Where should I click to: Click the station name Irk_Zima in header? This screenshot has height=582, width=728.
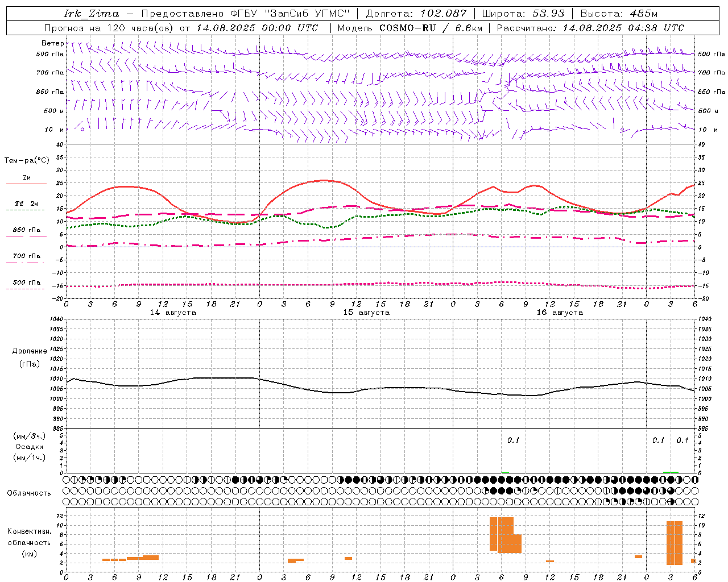point(91,14)
